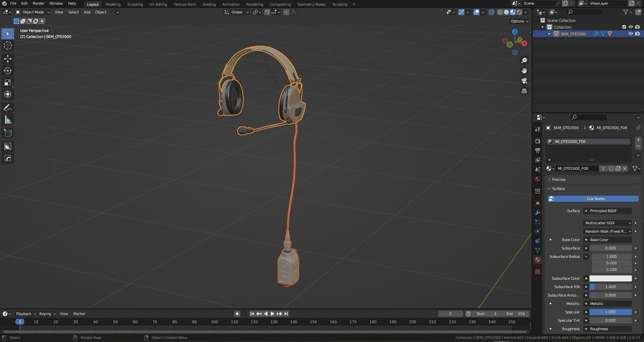
Task: Open the Object Mode dropdown
Action: 33,12
